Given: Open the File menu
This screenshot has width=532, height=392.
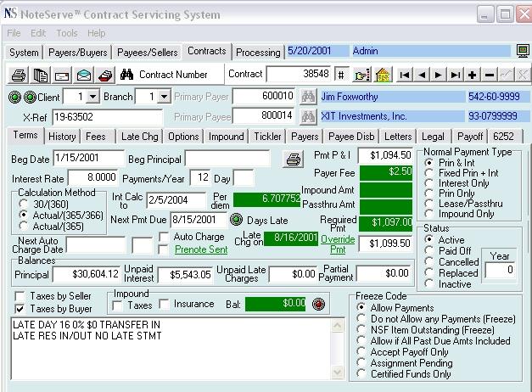Looking at the screenshot, I should 14,33.
